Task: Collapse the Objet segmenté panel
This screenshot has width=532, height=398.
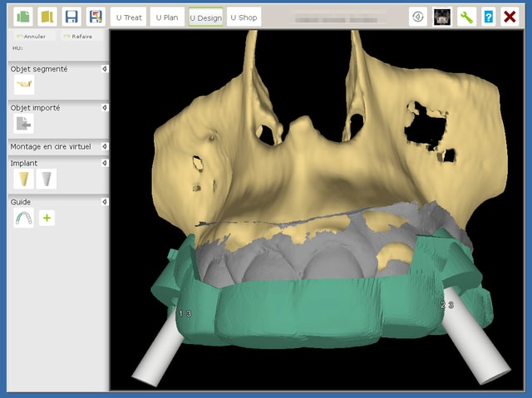Action: pos(104,69)
